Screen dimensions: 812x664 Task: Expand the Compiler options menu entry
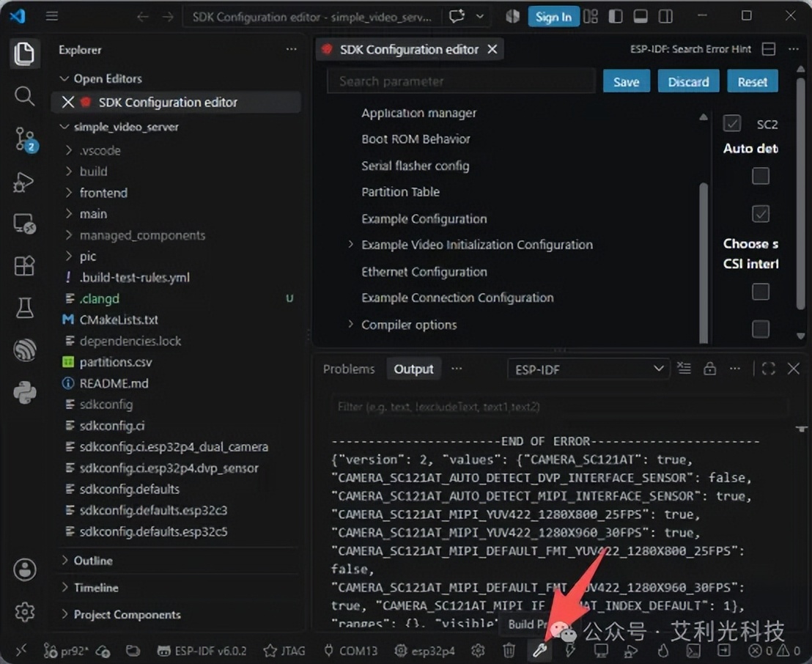(409, 325)
